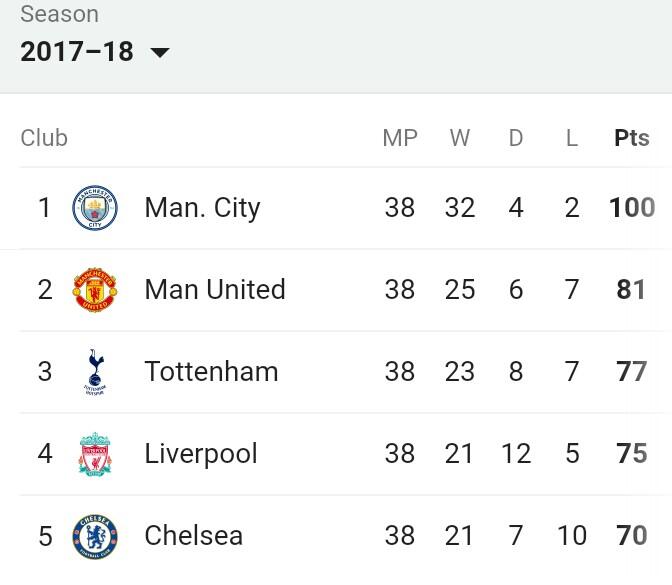Click the MP column header
The height and width of the screenshot is (585, 672).
pos(400,138)
